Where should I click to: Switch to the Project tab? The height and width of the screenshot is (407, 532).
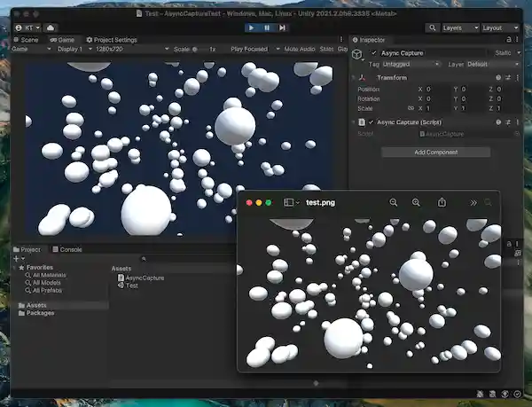coord(27,250)
